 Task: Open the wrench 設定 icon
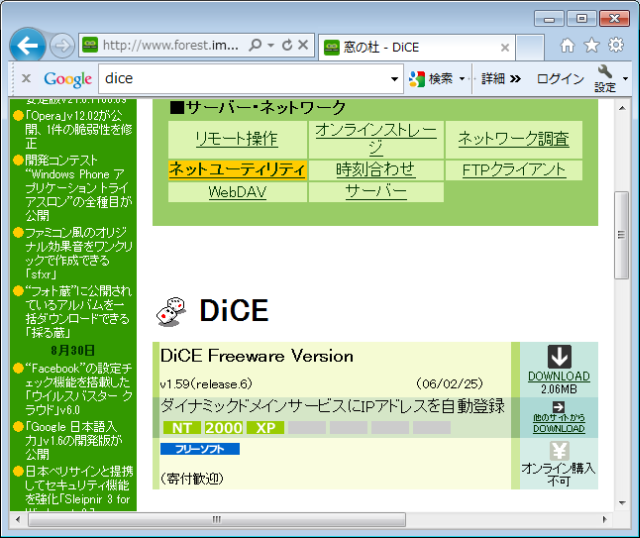605,78
